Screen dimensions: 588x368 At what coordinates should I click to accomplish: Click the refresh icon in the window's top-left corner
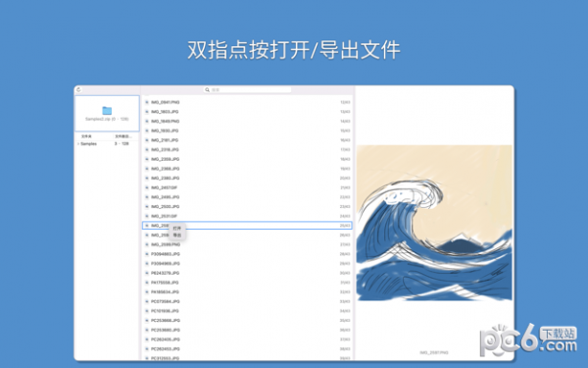78,89
